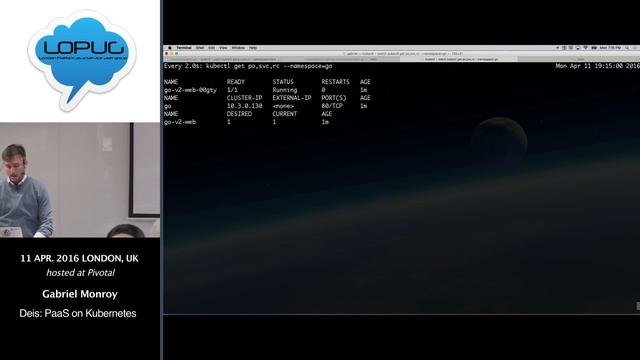Viewport: 640px width, 360px height.
Task: Click the 'hosted at Pivotal' caption
Action: (x=80, y=273)
